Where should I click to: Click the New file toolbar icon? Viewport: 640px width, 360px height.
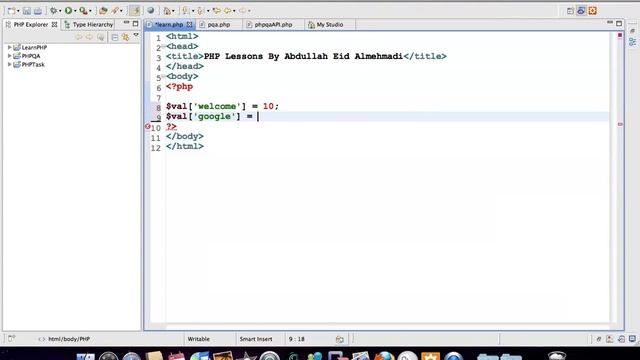tap(11, 11)
